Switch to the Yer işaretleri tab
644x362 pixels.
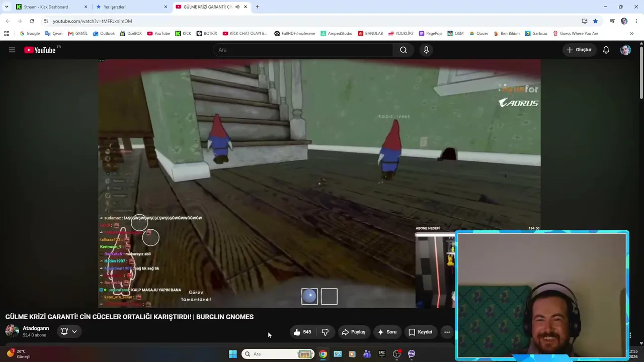click(132, 7)
